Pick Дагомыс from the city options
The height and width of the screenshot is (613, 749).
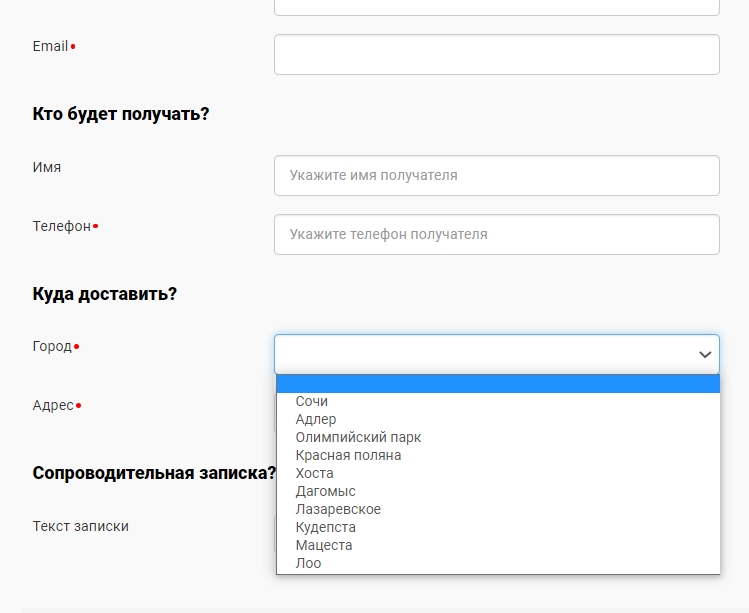(x=325, y=491)
